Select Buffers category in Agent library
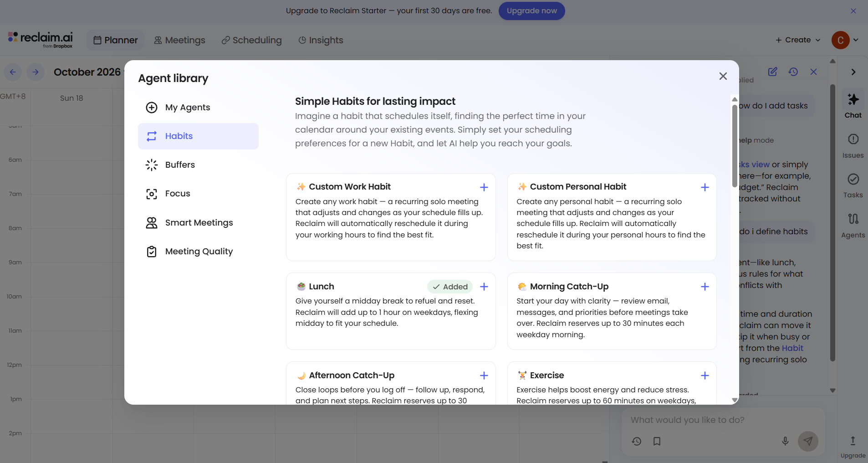The width and height of the screenshot is (868, 463). pyautogui.click(x=198, y=165)
